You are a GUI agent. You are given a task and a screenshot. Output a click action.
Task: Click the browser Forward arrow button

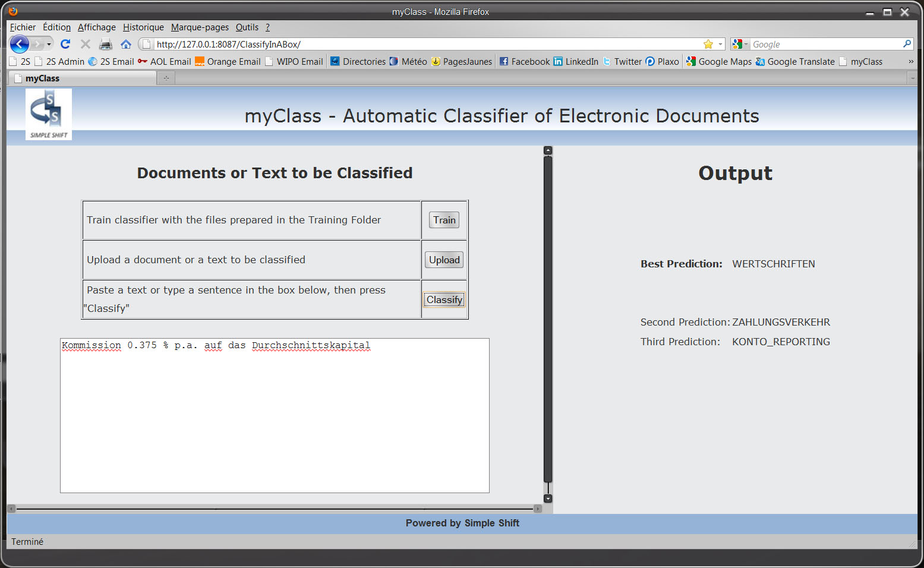38,44
